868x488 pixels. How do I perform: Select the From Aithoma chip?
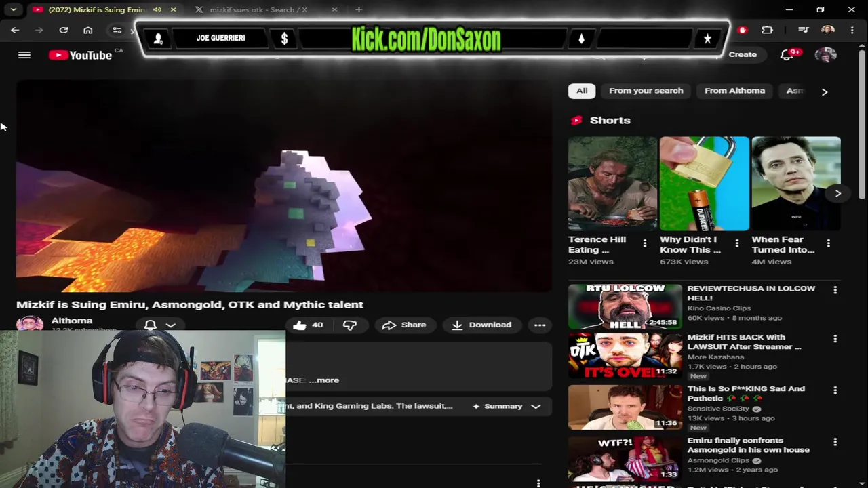click(x=734, y=91)
